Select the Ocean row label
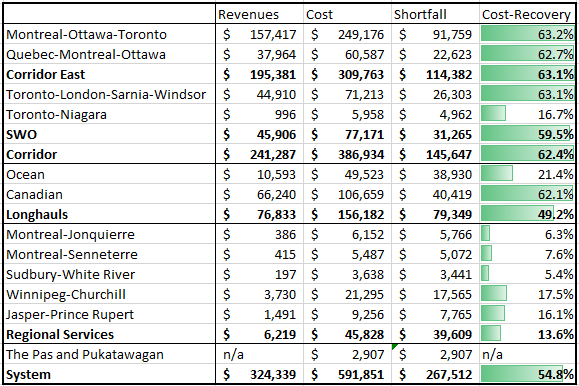Image resolution: width=579 pixels, height=386 pixels. pos(25,174)
